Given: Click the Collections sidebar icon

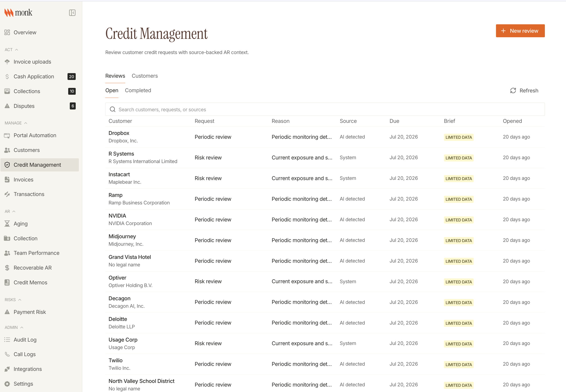Looking at the screenshot, I should 7,91.
